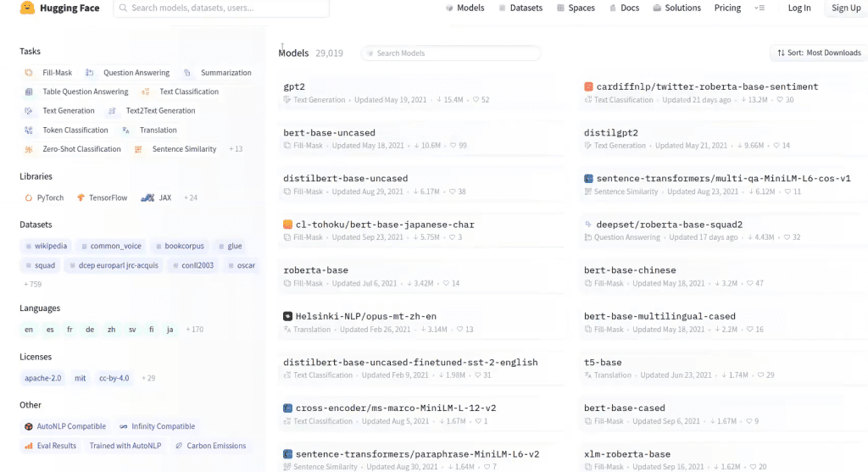Click the AutoNLP Compatible icon

(x=28, y=426)
